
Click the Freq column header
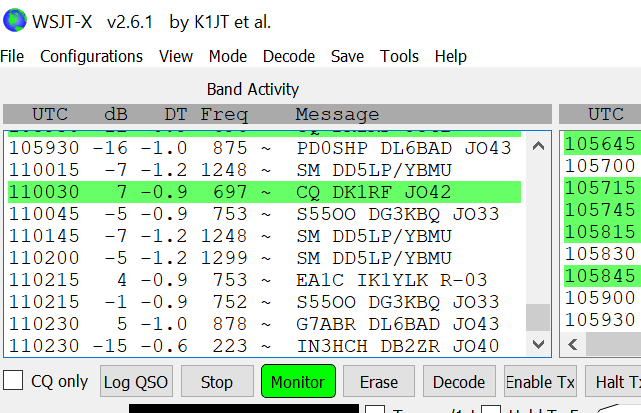pyautogui.click(x=224, y=114)
